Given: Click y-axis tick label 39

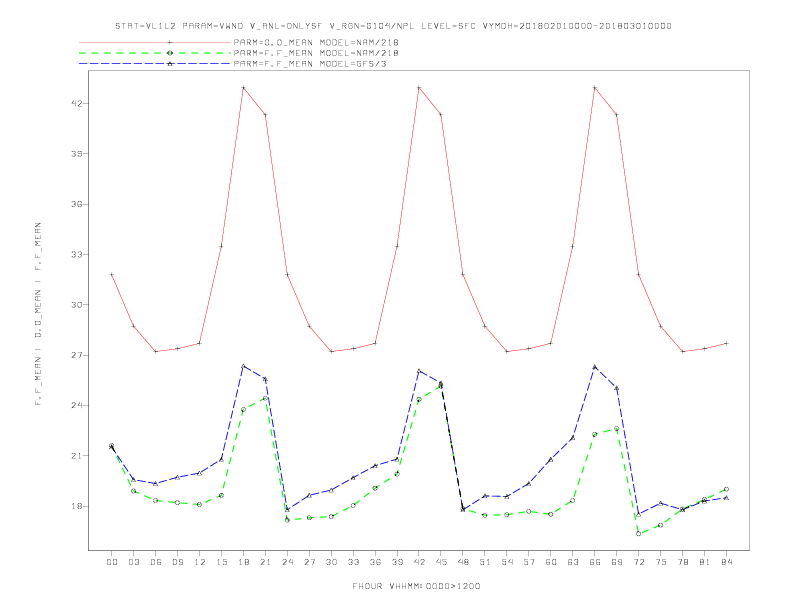Looking at the screenshot, I should (x=76, y=154).
